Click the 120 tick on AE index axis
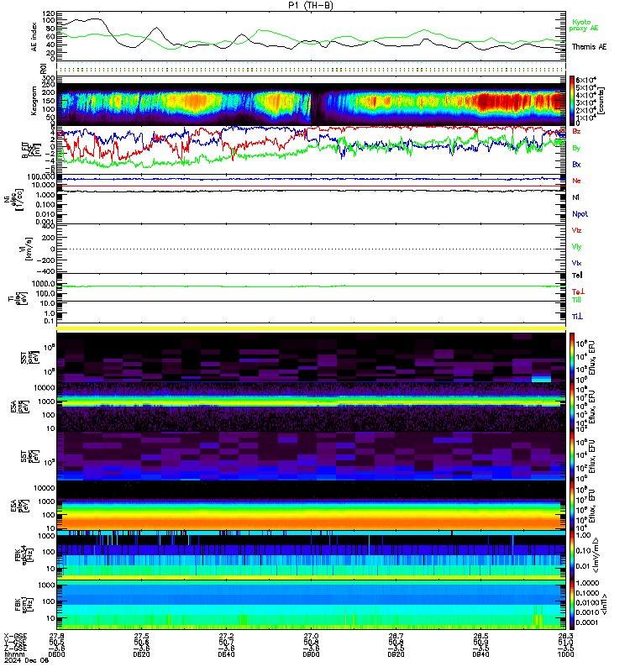 [50, 14]
